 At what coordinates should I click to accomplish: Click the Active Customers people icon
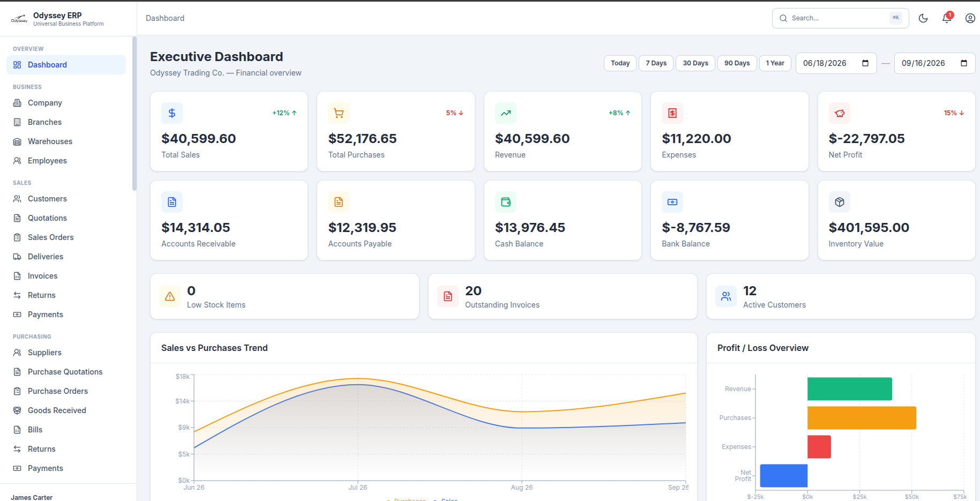(726, 296)
